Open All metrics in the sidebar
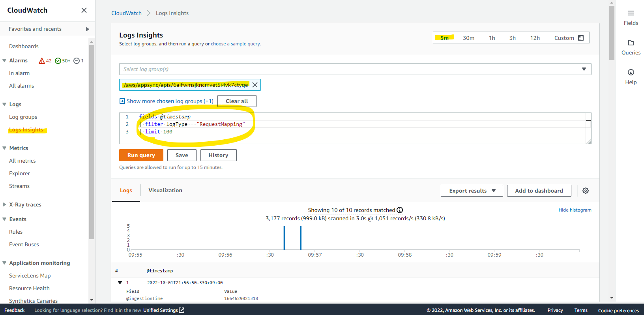The height and width of the screenshot is (315, 644). pyautogui.click(x=22, y=161)
